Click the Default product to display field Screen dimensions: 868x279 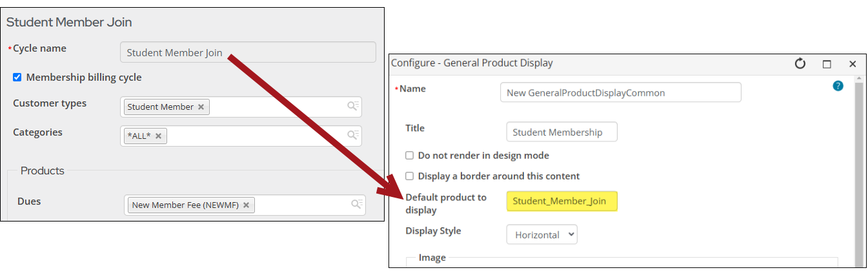[561, 201]
